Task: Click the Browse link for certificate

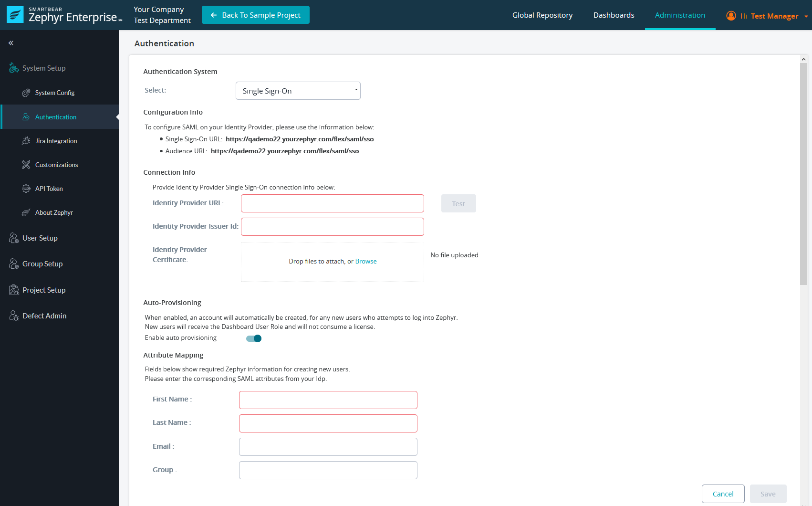Action: tap(366, 261)
